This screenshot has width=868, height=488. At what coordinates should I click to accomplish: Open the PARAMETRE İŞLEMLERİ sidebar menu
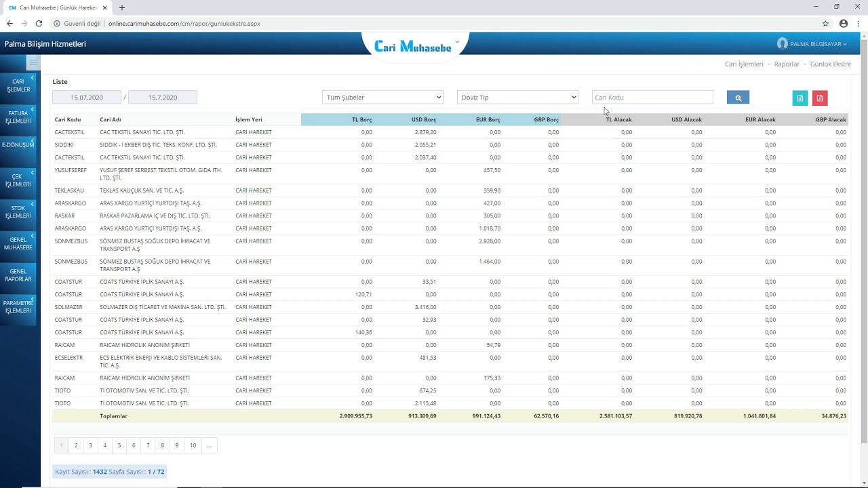point(18,306)
